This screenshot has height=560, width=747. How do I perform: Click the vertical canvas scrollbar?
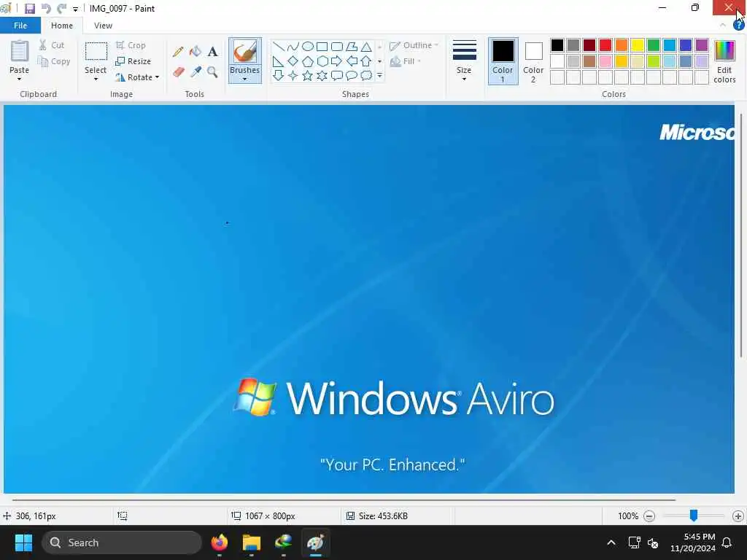pos(741,236)
